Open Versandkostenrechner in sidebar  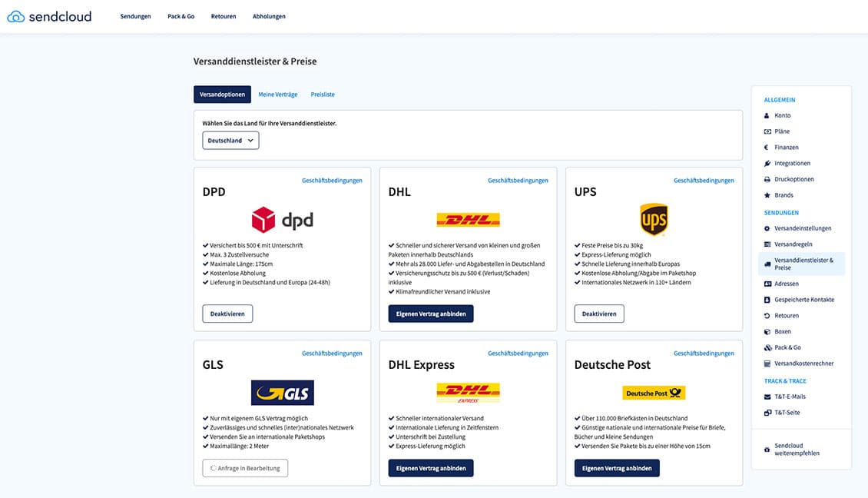(x=803, y=364)
